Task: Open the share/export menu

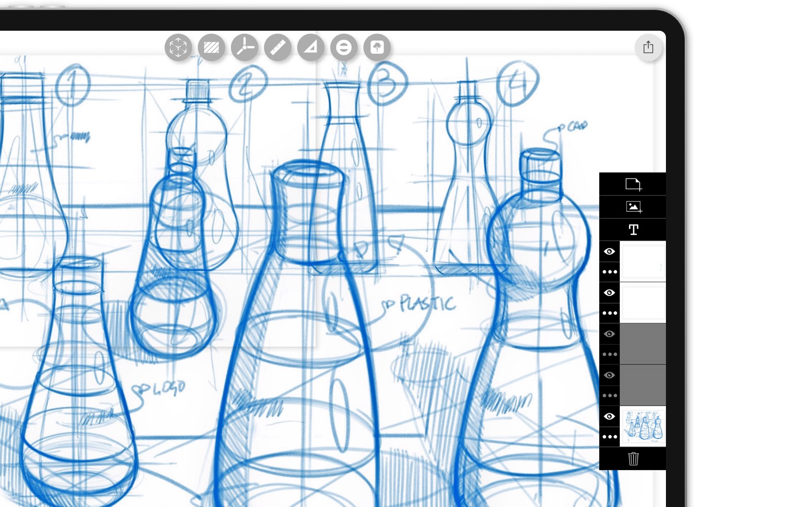Action: click(x=648, y=47)
